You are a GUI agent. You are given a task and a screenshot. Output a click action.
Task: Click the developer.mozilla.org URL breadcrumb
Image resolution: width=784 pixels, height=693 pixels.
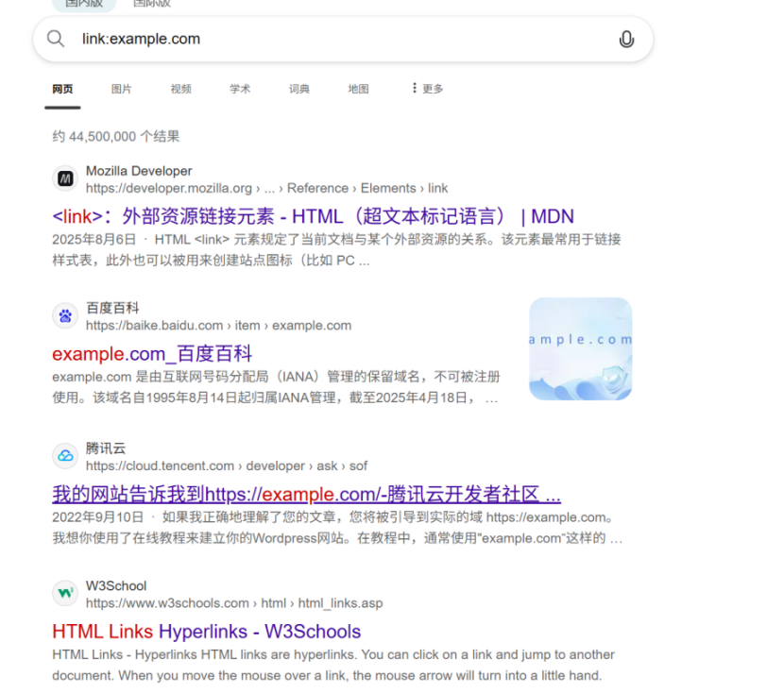(266, 189)
